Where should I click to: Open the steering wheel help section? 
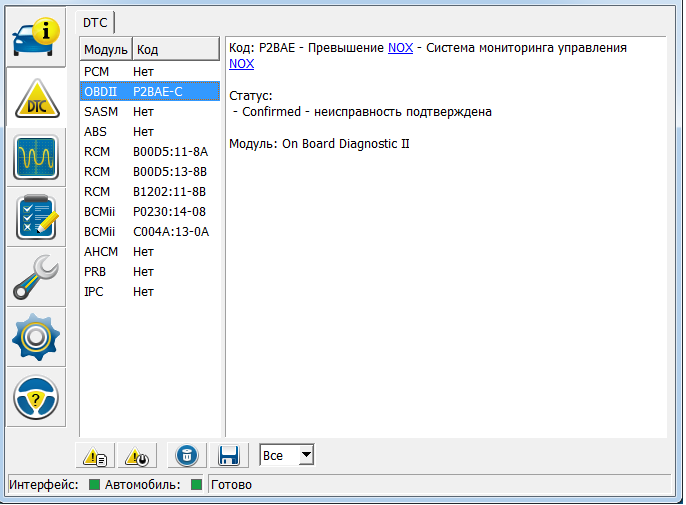point(36,397)
